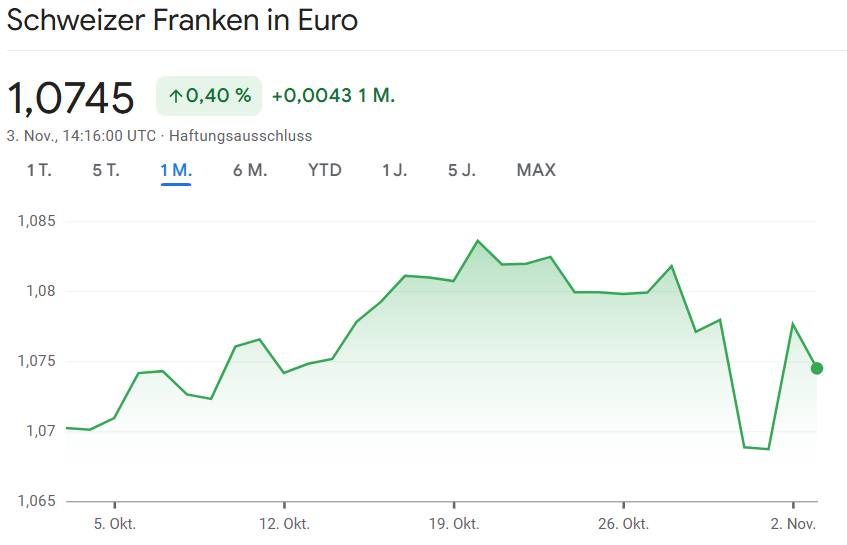This screenshot has width=847, height=545.
Task: Click the green up arrow icon
Action: click(x=175, y=96)
